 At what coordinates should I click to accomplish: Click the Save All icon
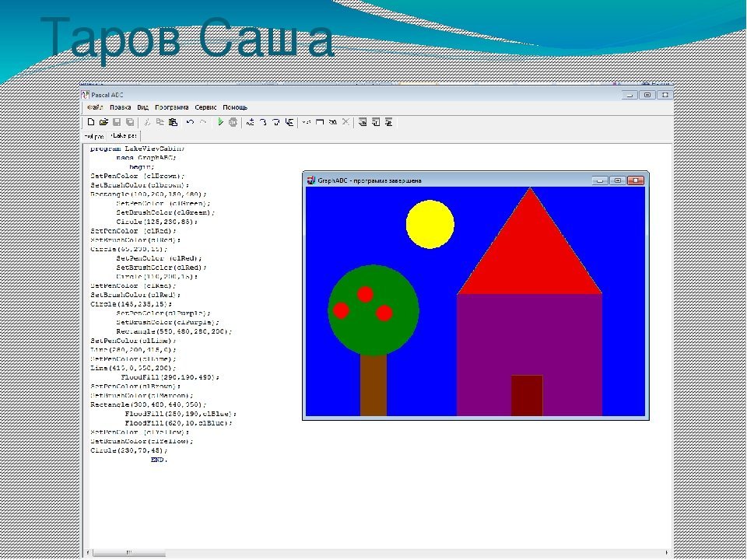coord(129,122)
